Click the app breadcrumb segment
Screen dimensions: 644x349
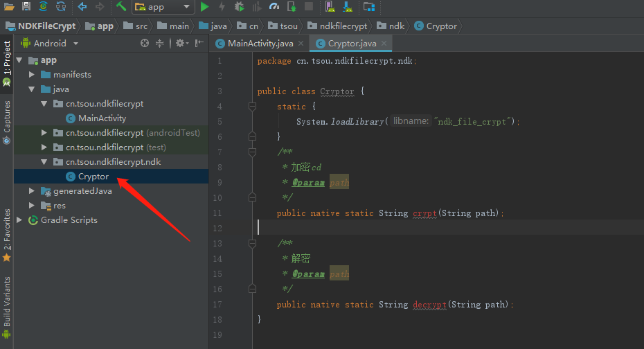click(99, 26)
